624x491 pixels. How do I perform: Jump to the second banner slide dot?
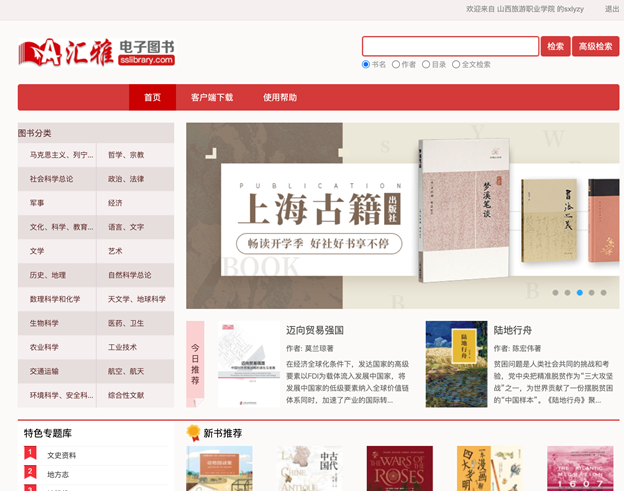pos(567,293)
